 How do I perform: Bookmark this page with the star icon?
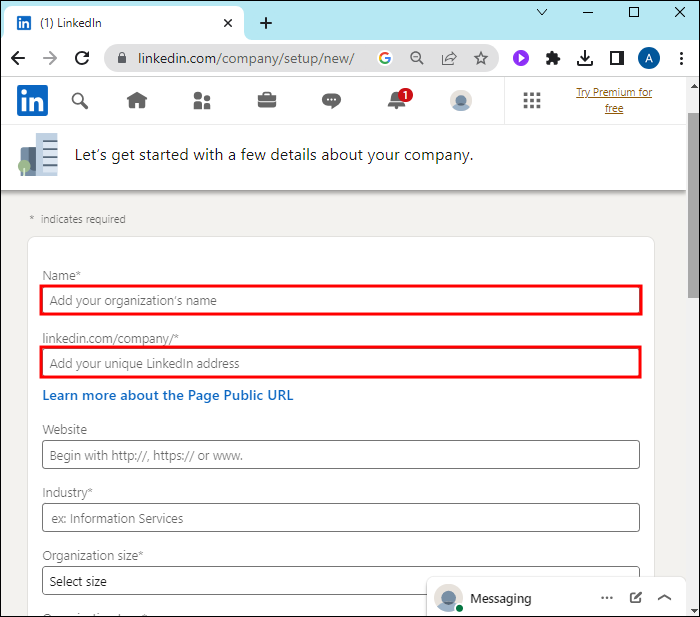point(481,58)
